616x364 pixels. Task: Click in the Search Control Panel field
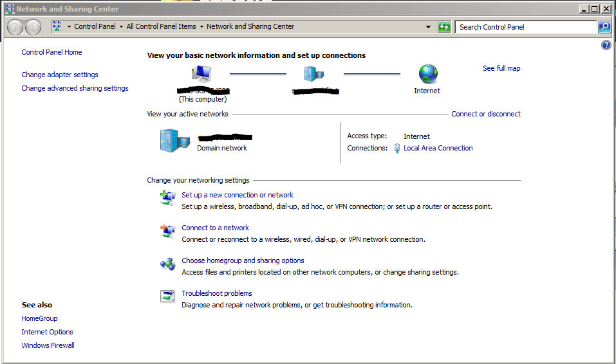(525, 27)
